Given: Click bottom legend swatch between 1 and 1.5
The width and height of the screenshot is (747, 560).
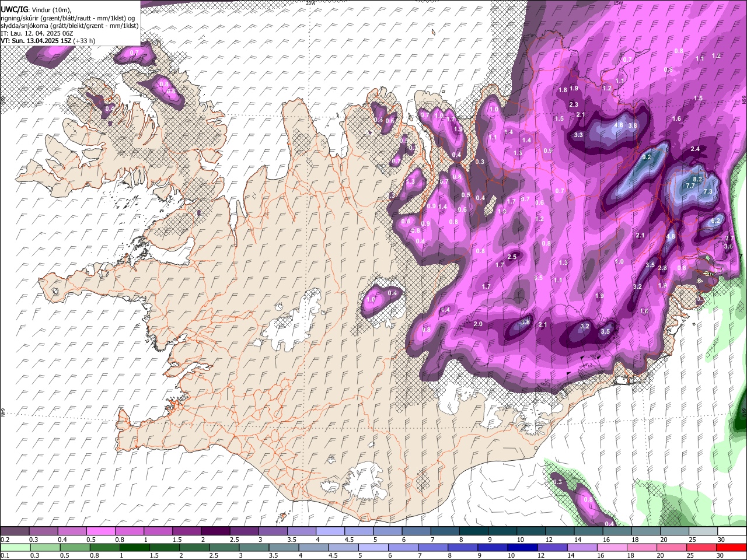Looking at the screenshot, I should point(134,547).
